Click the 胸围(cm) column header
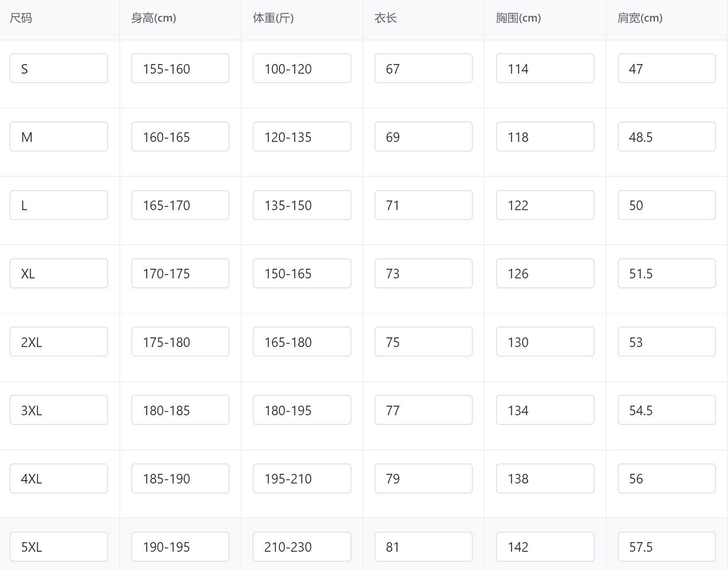Image resolution: width=728 pixels, height=570 pixels. (x=518, y=18)
